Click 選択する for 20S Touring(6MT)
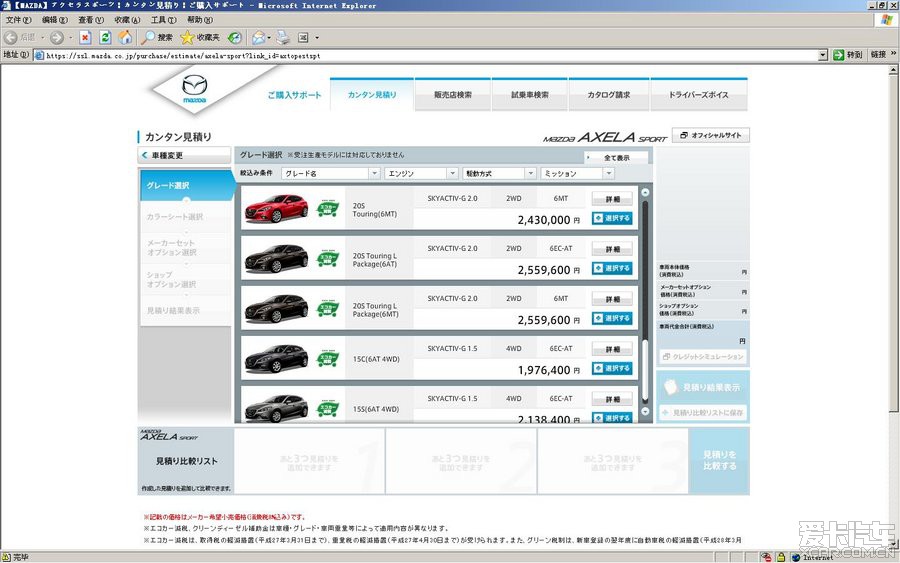 click(612, 218)
